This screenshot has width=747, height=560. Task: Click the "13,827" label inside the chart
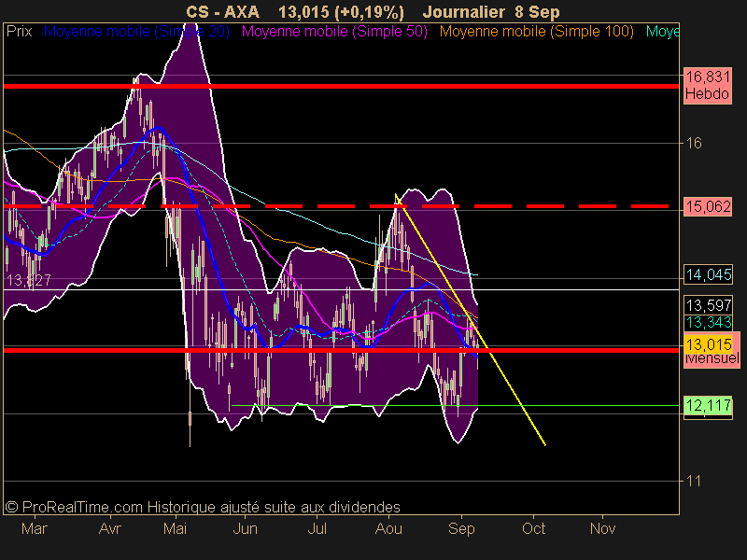[29, 281]
